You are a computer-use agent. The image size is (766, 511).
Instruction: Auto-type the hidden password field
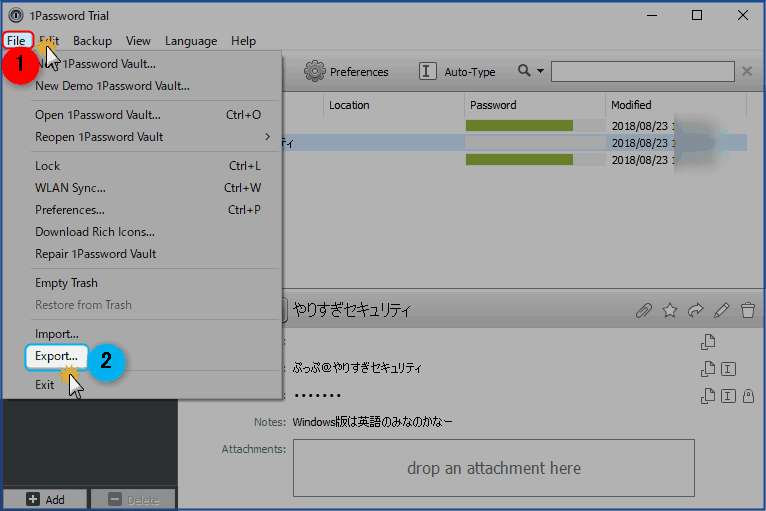tap(728, 396)
